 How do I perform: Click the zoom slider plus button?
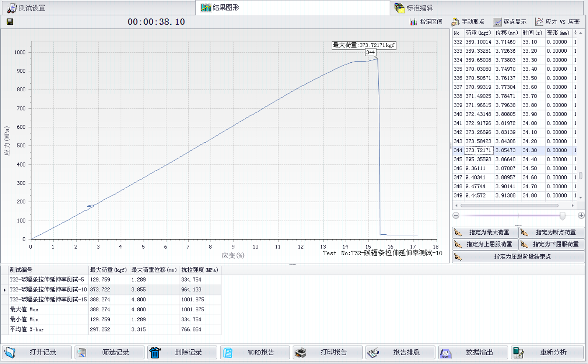(581, 215)
